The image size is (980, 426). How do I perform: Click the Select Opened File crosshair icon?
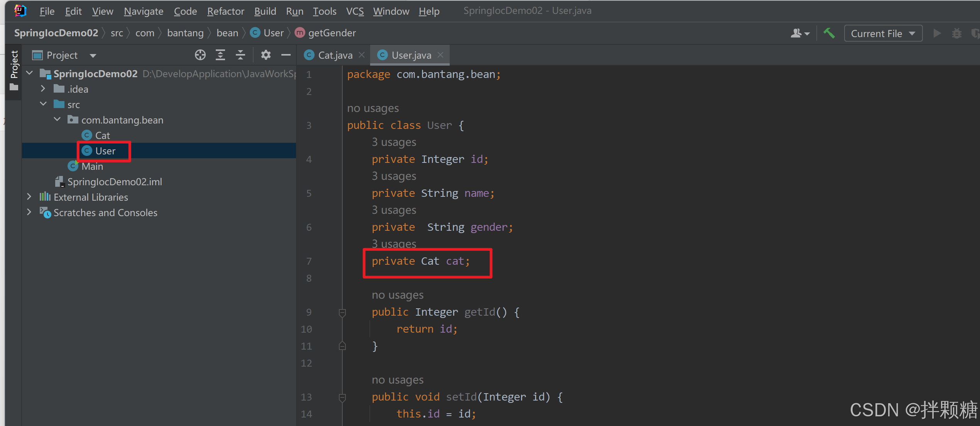pyautogui.click(x=200, y=55)
